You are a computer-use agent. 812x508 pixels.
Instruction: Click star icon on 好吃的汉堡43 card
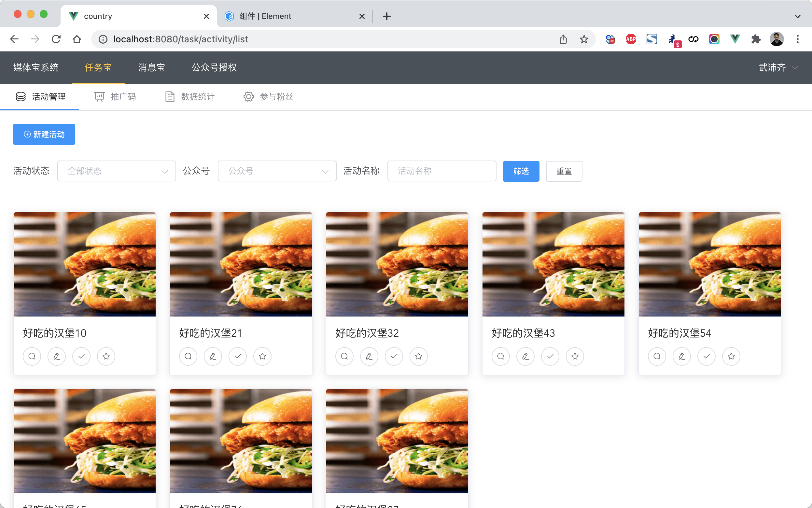point(575,356)
